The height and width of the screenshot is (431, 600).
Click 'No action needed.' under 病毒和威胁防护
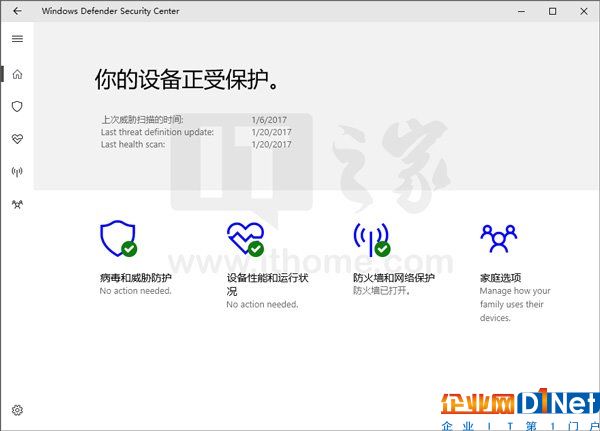pyautogui.click(x=135, y=291)
